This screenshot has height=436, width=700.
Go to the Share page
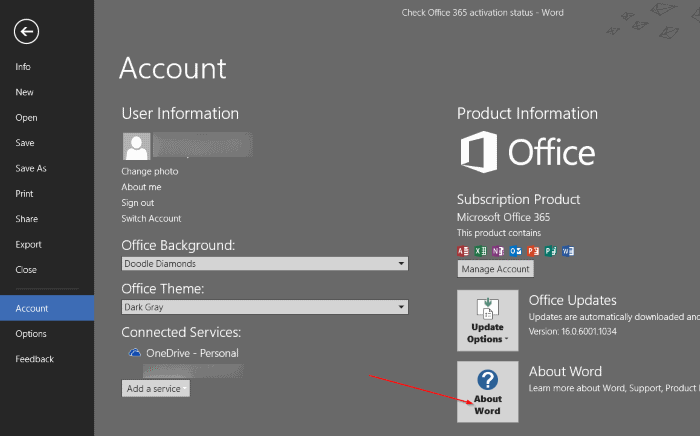[x=26, y=219]
